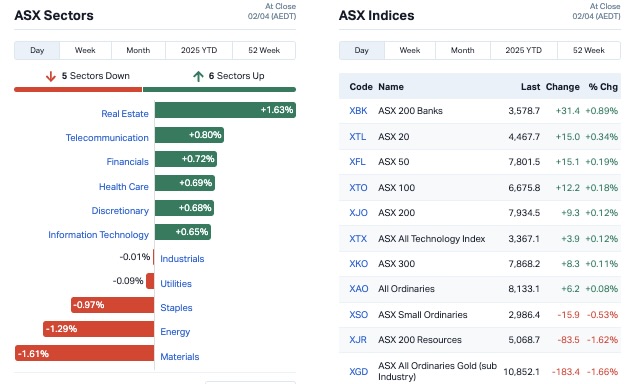Open the Real Estate sector link
This screenshot has width=640, height=384.
point(125,114)
